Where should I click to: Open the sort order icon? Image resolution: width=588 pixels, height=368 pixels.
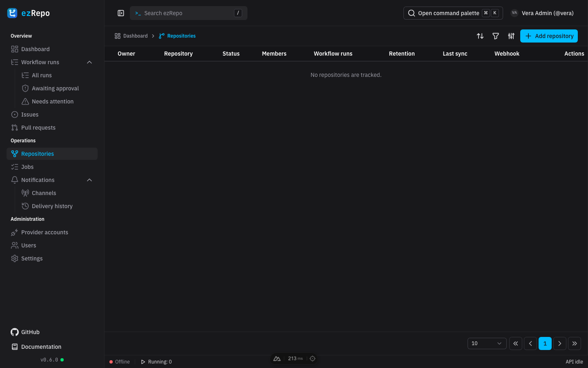point(480,36)
